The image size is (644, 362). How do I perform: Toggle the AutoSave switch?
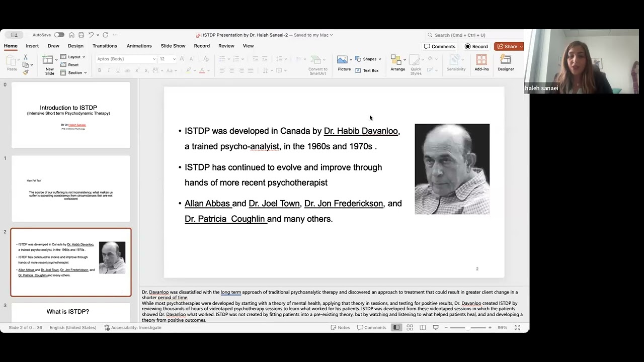click(x=59, y=35)
